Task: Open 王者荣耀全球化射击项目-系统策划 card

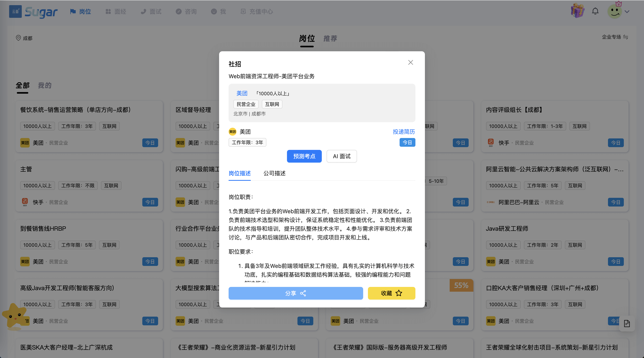Action: point(555,348)
